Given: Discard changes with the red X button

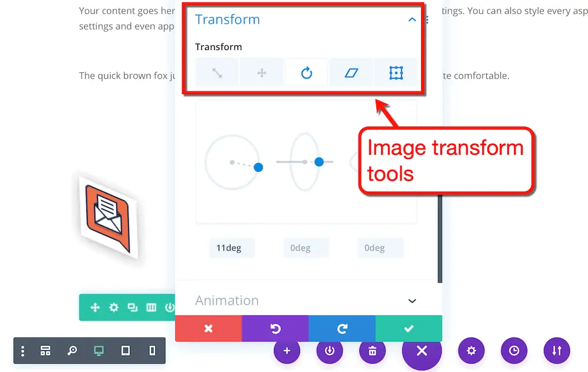Looking at the screenshot, I should pyautogui.click(x=209, y=329).
